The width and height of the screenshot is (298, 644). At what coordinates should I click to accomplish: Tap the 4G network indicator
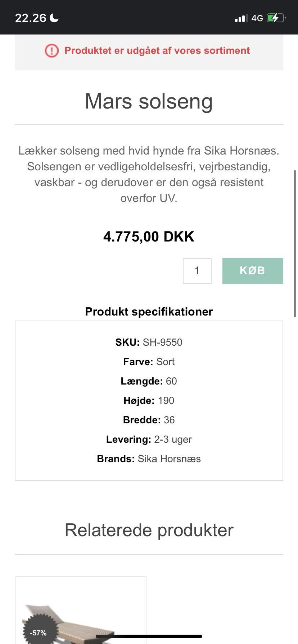point(257,18)
